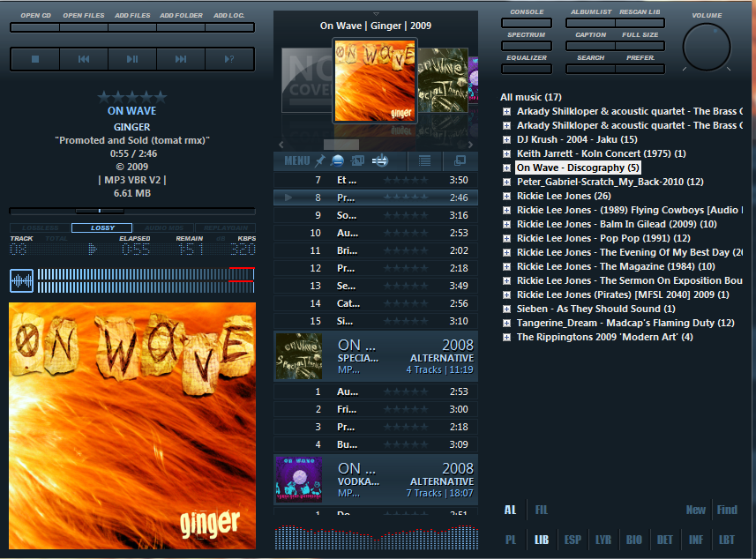Expand Peter_Gabriel-Scratch_My_Back-2010 node

pos(506,183)
